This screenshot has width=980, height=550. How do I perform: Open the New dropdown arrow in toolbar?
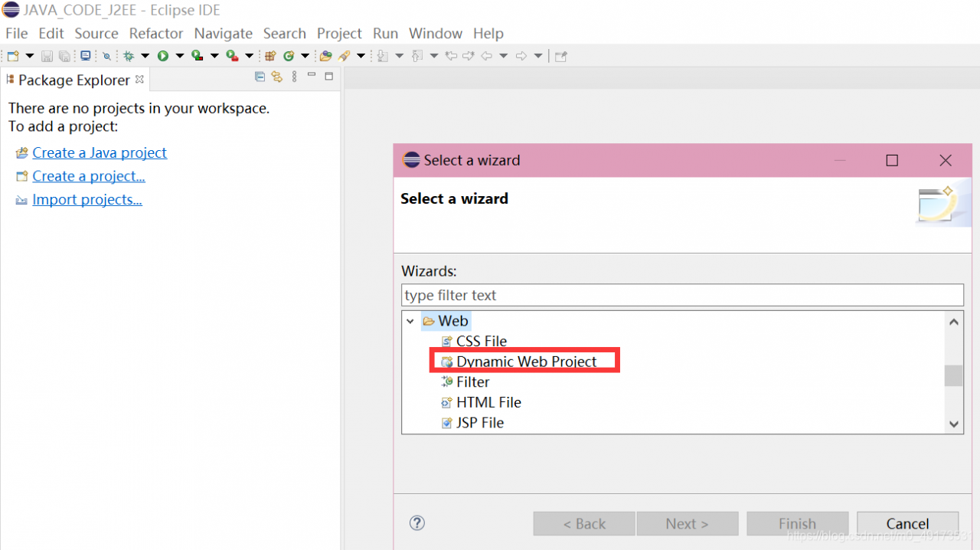point(30,56)
